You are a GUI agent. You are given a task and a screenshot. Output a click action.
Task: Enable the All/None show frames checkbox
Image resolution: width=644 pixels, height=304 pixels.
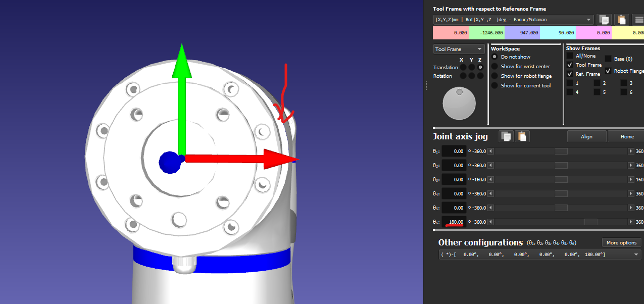(x=570, y=56)
